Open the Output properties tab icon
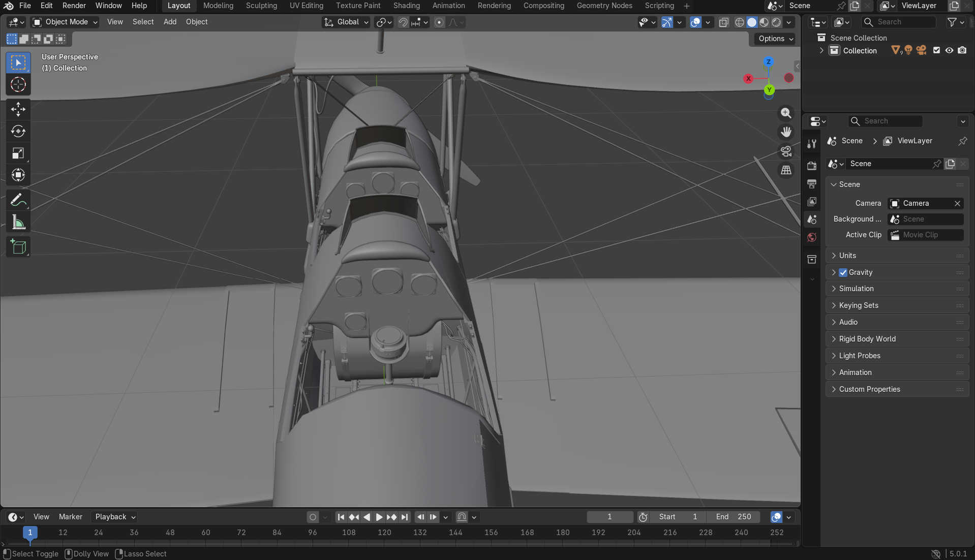Viewport: 975px width, 560px height. pos(812,183)
